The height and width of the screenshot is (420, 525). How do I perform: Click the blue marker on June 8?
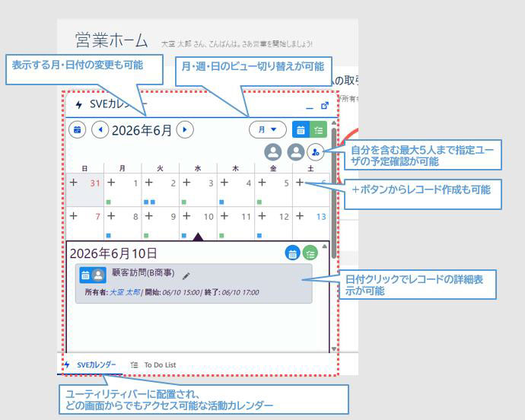(x=109, y=235)
